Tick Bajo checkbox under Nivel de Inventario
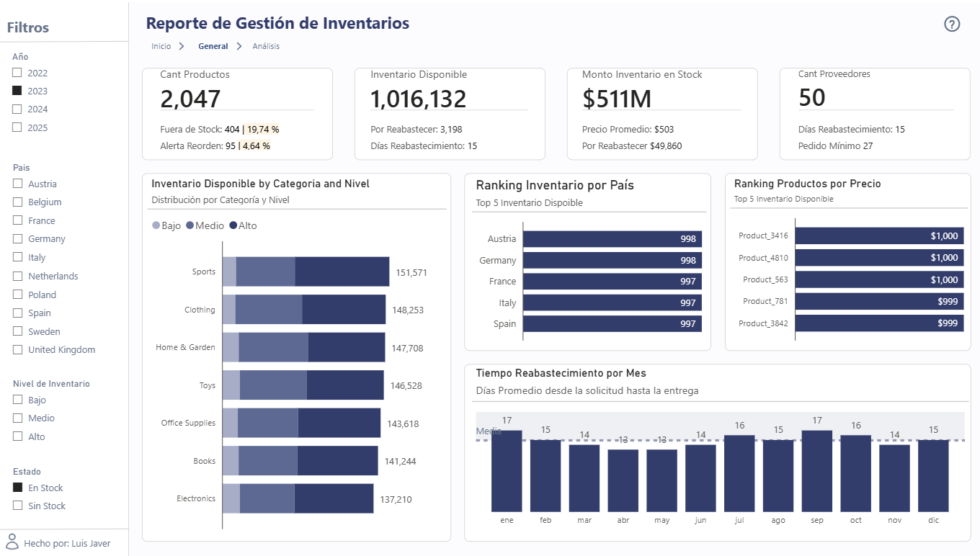This screenshot has width=980, height=556. [18, 400]
